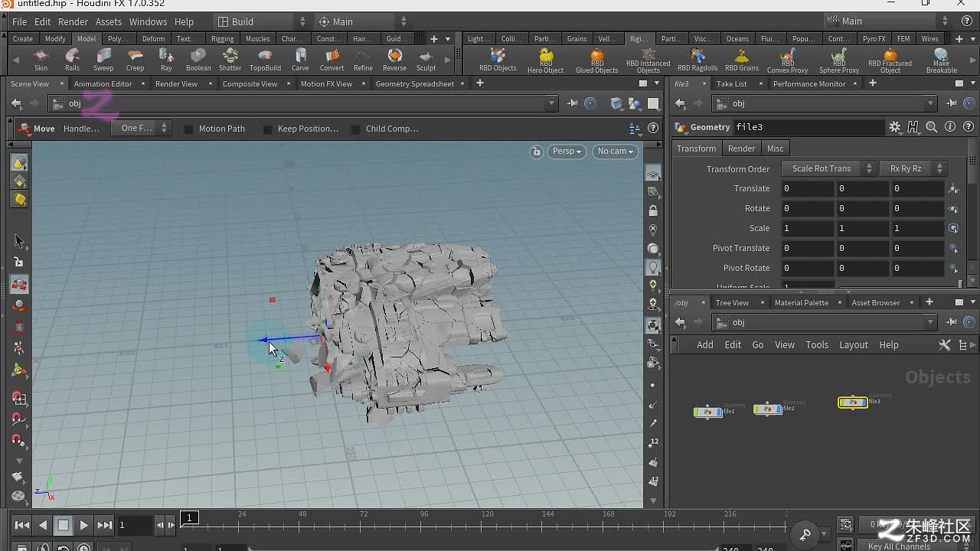Stop timeline playback
This screenshot has height=551, width=980.
64,525
